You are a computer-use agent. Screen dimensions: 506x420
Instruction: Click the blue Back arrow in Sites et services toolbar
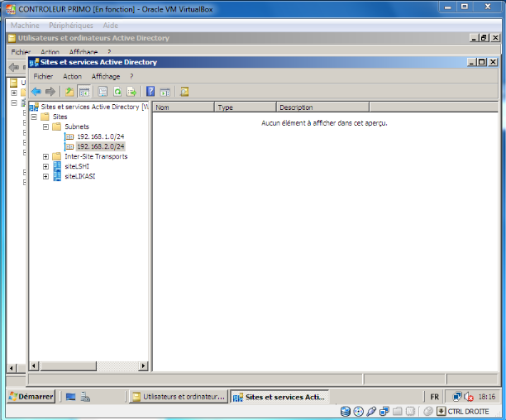pos(36,92)
